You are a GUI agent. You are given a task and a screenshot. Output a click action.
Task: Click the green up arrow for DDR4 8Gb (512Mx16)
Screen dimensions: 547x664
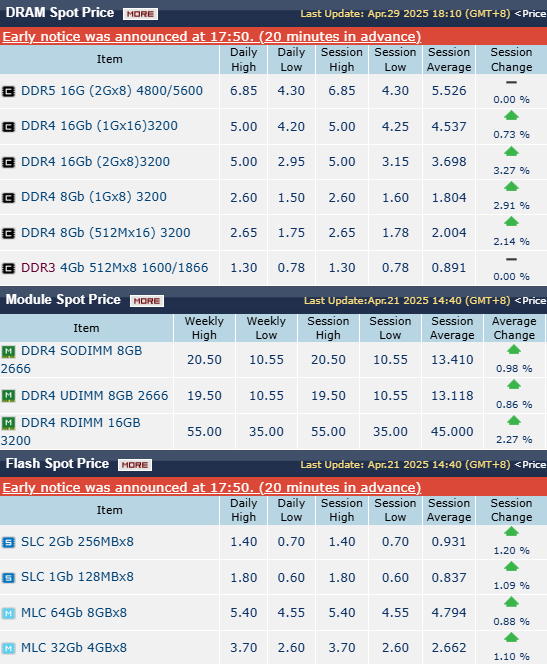tap(511, 221)
